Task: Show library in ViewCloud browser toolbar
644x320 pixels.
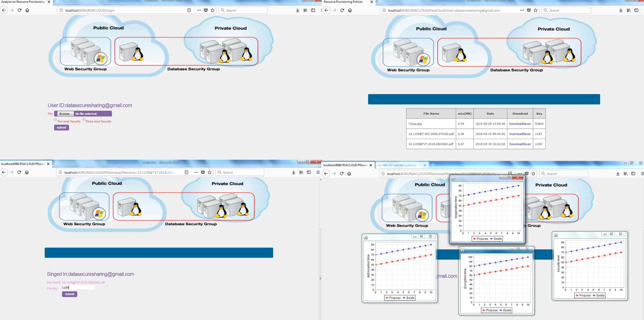Action: (x=628, y=10)
